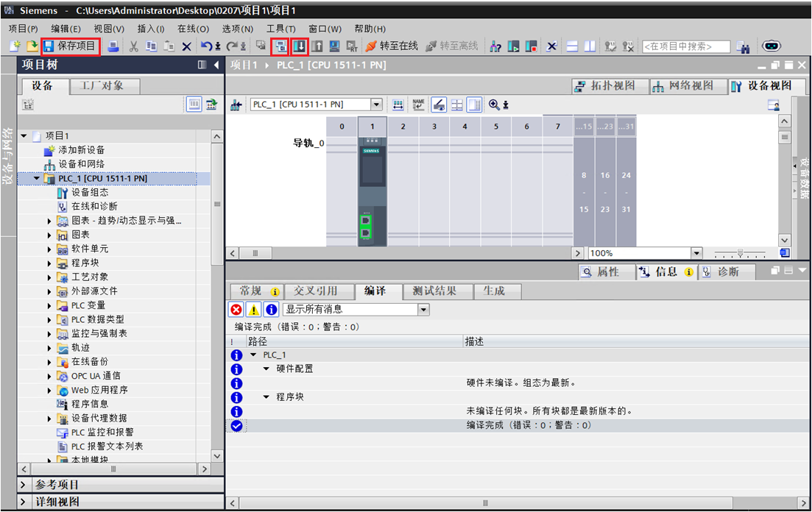Screen dimensions: 812x512
Task: Collapse the PLC_1 tree node
Action: (x=37, y=178)
